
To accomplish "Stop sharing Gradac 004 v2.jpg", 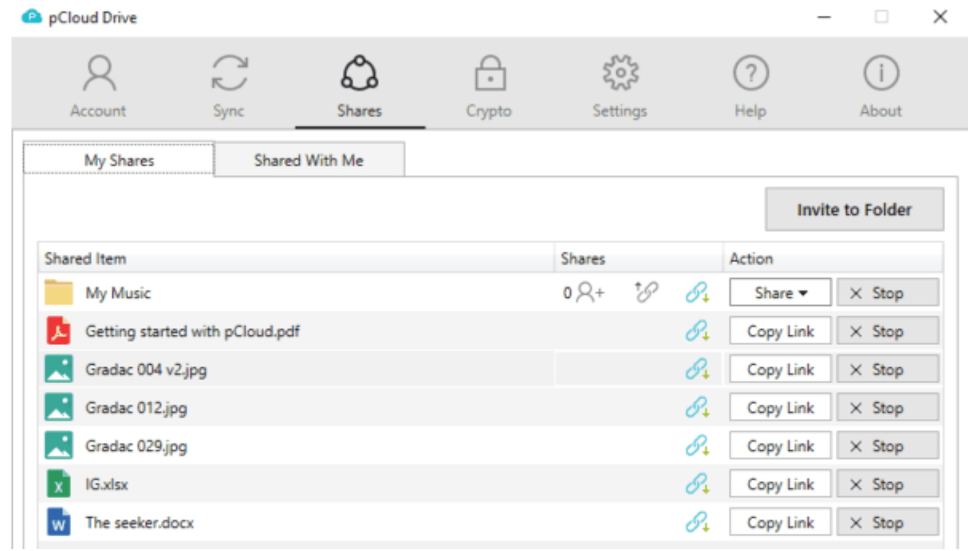I will pos(887,369).
